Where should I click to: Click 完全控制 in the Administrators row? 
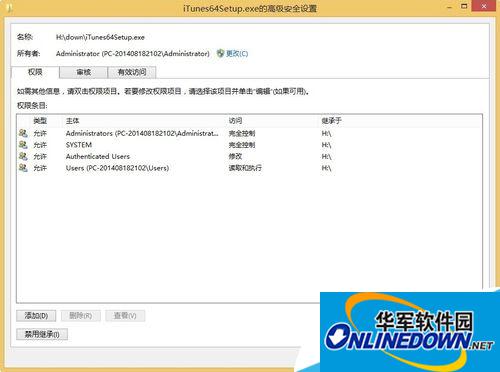pyautogui.click(x=242, y=133)
